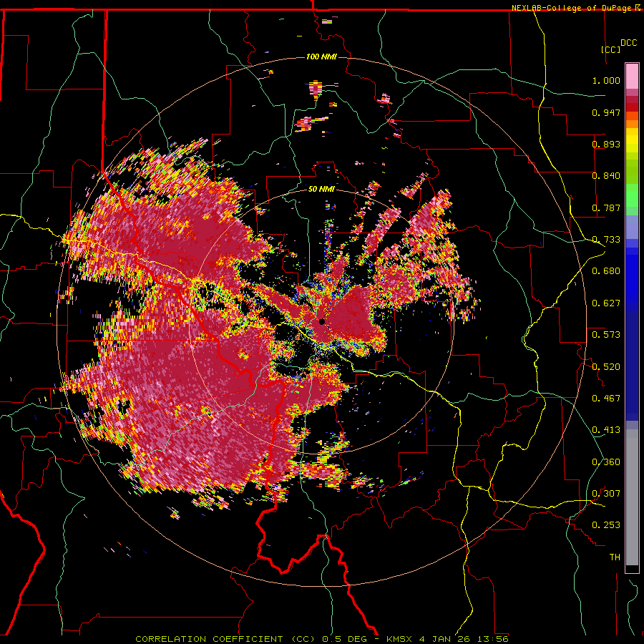Image resolution: width=644 pixels, height=644 pixels.
Task: Click the black radar site dot at center
Action: [321, 321]
